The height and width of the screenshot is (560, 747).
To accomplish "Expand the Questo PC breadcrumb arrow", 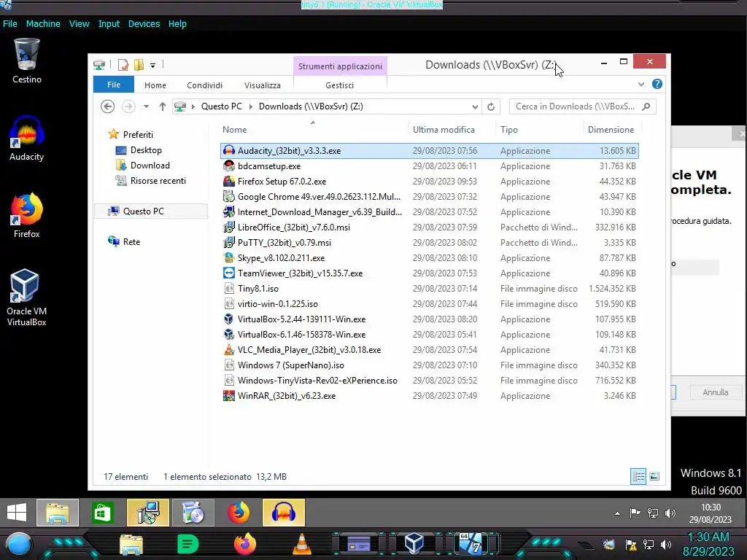I will [251, 106].
